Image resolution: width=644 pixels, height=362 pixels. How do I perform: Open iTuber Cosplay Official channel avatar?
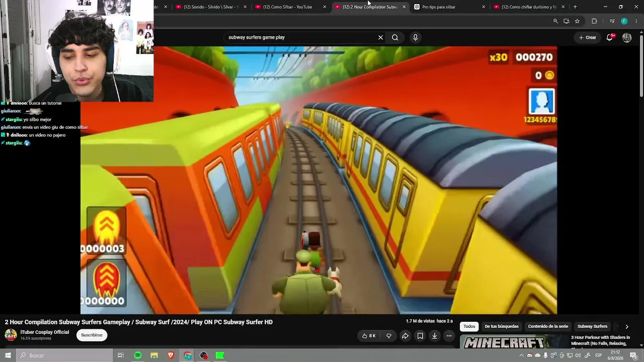point(11,335)
